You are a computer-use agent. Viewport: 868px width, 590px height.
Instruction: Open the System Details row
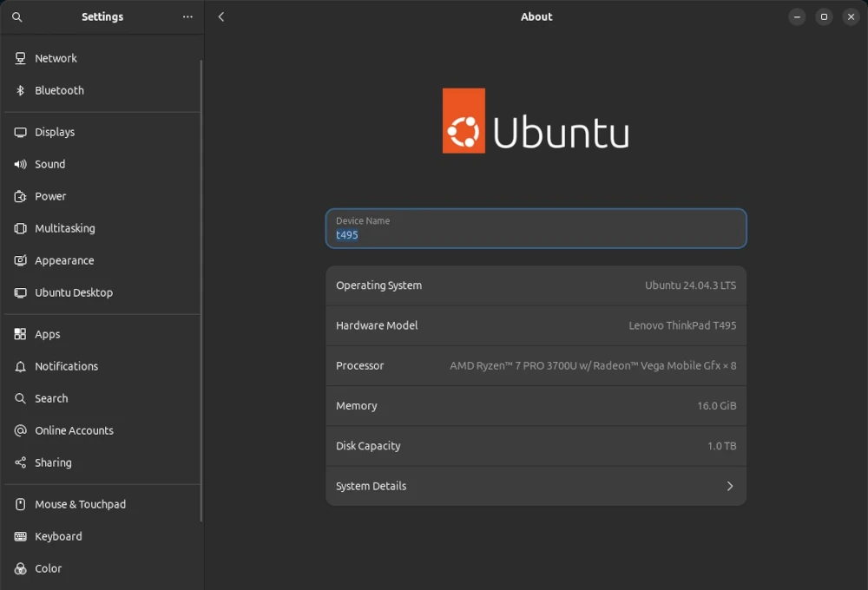pos(536,486)
